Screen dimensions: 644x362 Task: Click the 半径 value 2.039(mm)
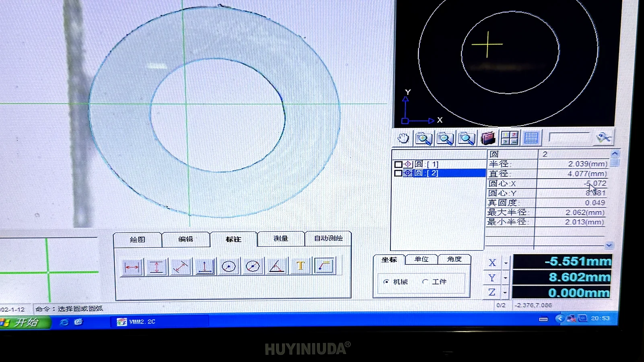[x=588, y=164]
